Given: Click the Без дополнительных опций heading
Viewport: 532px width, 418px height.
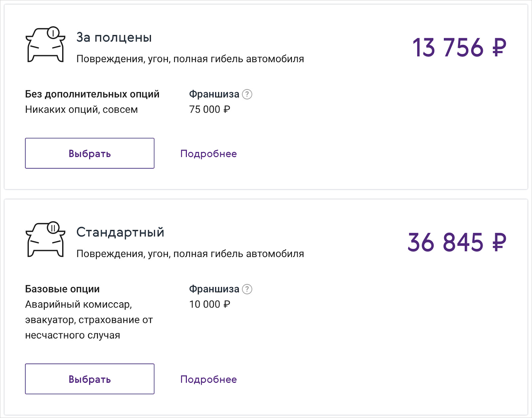Looking at the screenshot, I should click(92, 94).
